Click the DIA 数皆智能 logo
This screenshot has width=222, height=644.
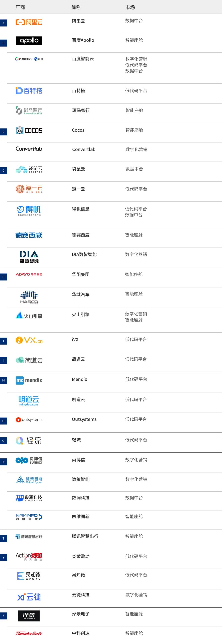[x=29, y=256]
